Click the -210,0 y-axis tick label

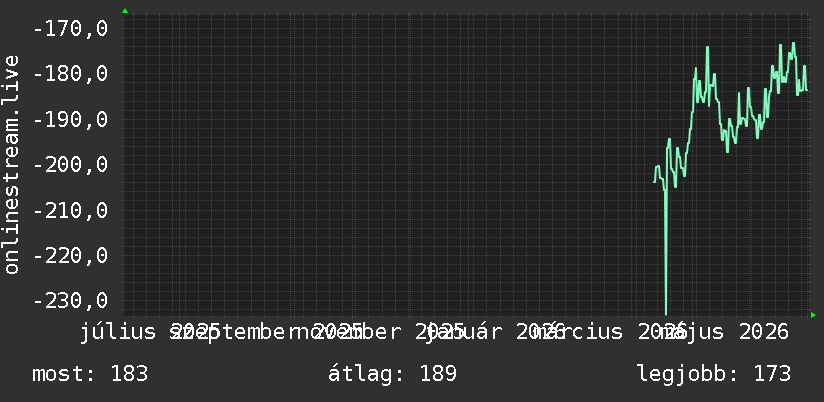[x=70, y=210]
